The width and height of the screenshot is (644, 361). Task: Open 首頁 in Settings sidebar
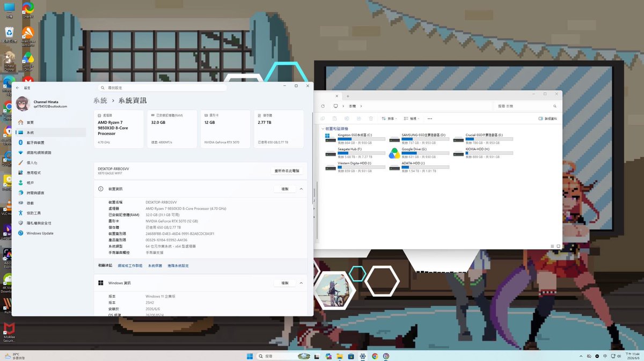pos(50,122)
